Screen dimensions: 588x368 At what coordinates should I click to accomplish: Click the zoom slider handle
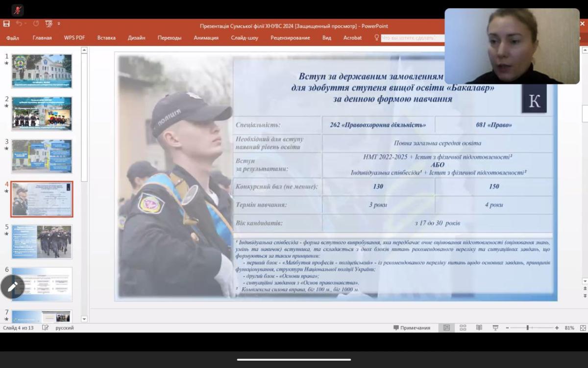[x=528, y=328]
